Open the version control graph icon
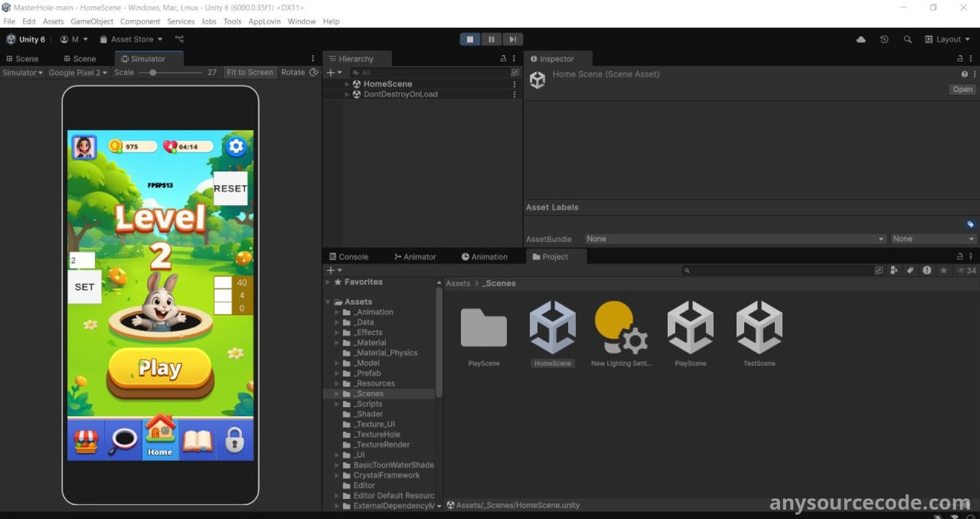980x519 pixels. (x=179, y=39)
